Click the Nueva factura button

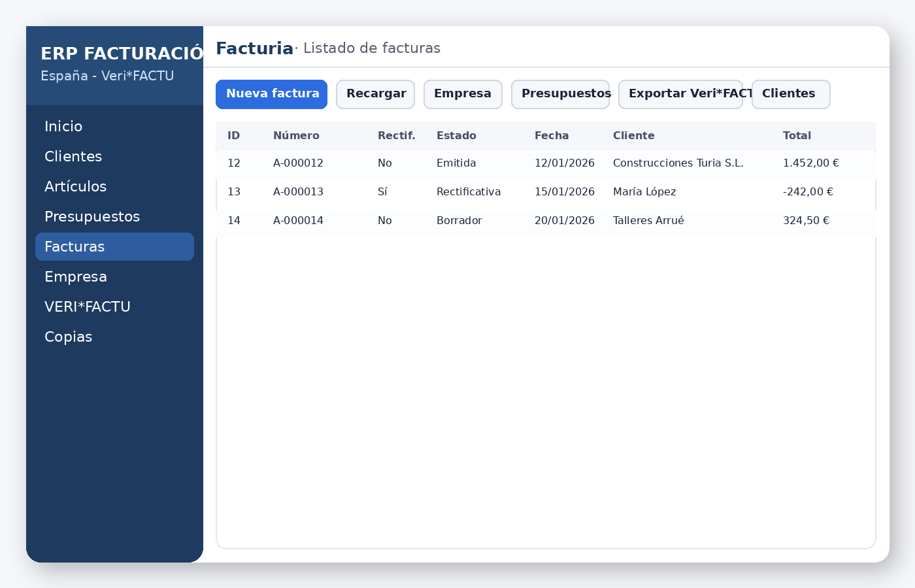pos(271,94)
